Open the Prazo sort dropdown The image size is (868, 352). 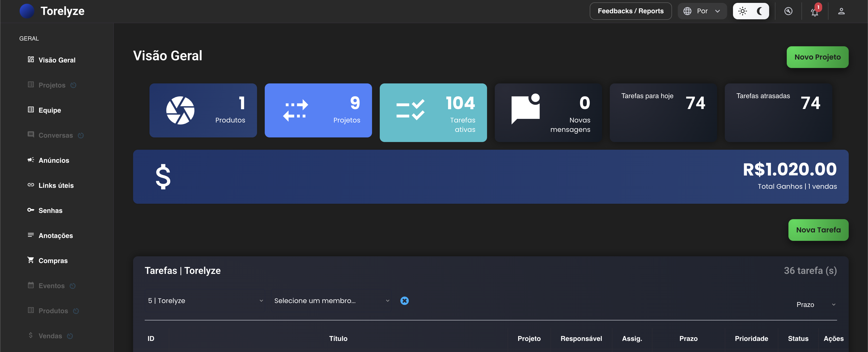click(815, 305)
